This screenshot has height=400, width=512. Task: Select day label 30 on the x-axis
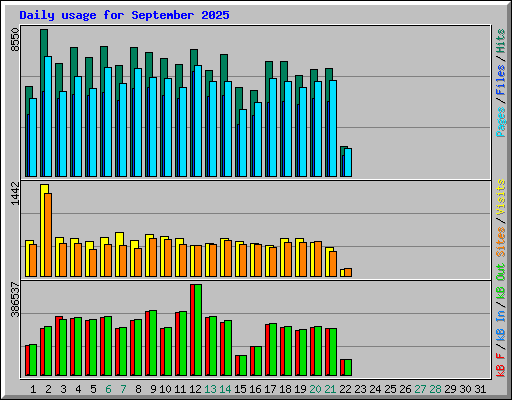465,389
